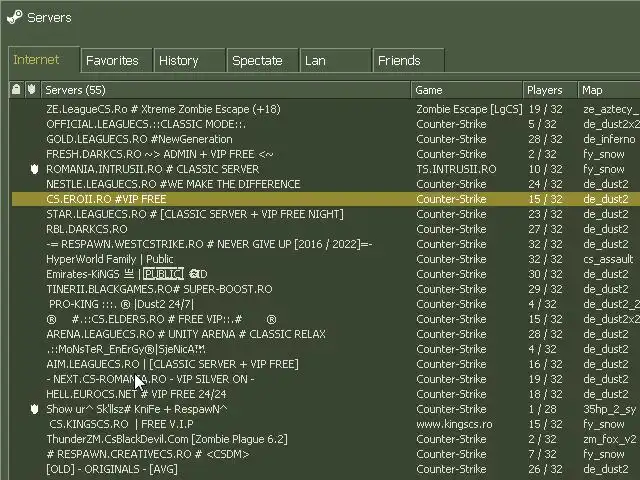Click TS.INTRUSII.RO game cell
Image resolution: width=640 pixels, height=480 pixels.
pos(456,169)
